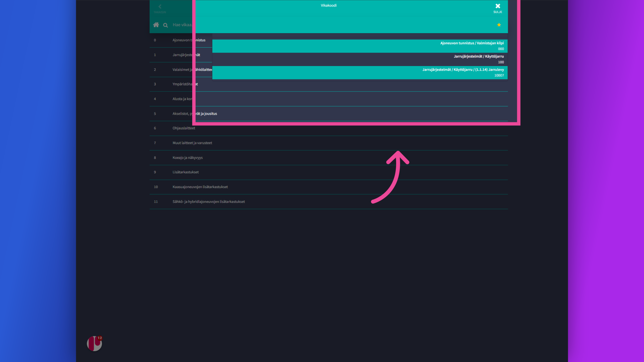This screenshot has height=362, width=644.
Task: Open category 8 Koeajo ja näkyvyys
Action: (x=329, y=158)
